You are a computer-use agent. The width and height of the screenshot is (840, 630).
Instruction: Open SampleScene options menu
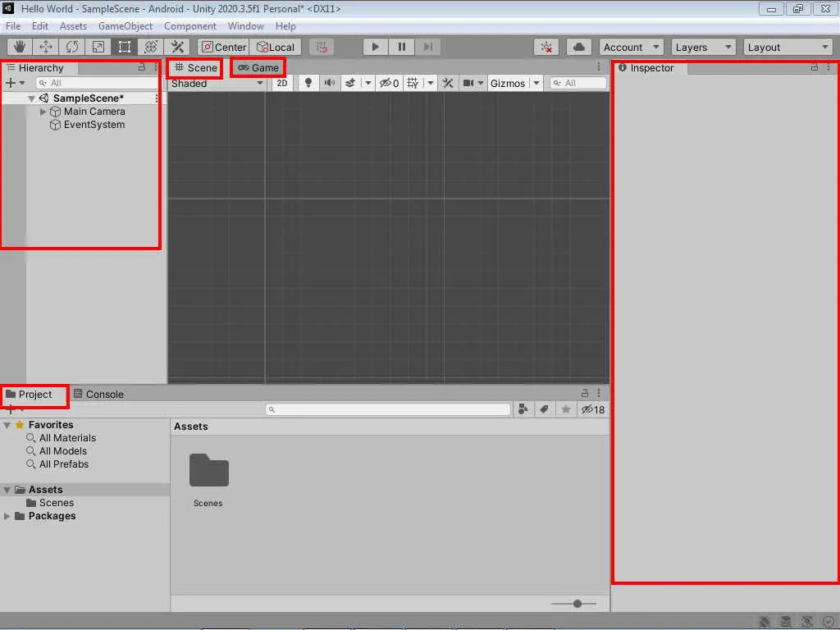(x=157, y=98)
